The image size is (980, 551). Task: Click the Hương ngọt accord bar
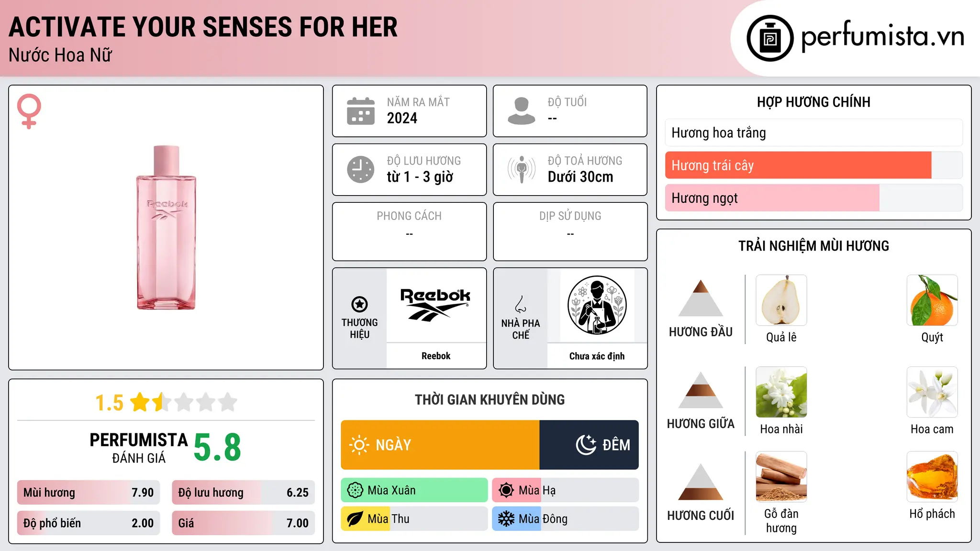pos(813,198)
